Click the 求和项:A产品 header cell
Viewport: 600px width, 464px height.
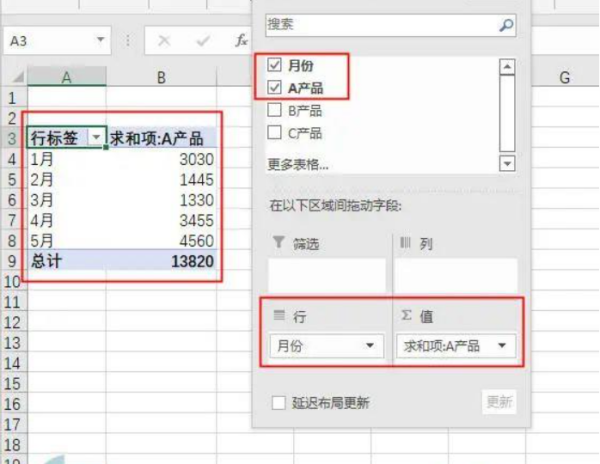point(161,138)
